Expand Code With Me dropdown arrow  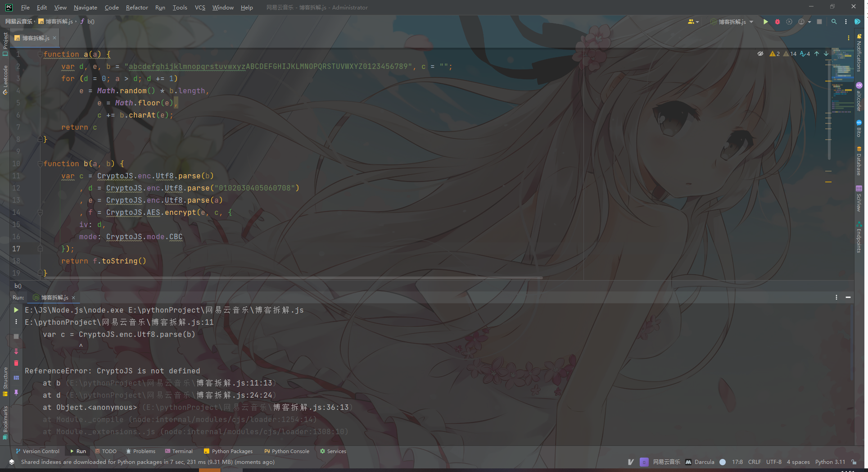[x=697, y=22]
